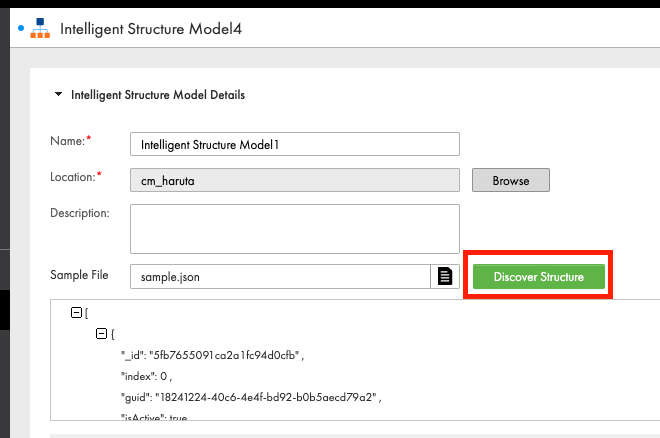Click the blue unsaved-changes dot indicator
The width and height of the screenshot is (660, 438).
pyautogui.click(x=21, y=28)
